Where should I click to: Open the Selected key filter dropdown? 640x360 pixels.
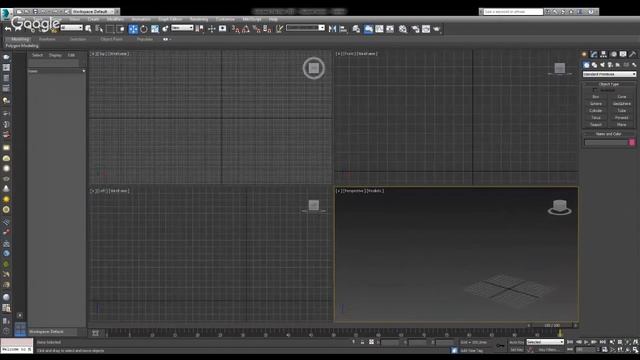[545, 342]
